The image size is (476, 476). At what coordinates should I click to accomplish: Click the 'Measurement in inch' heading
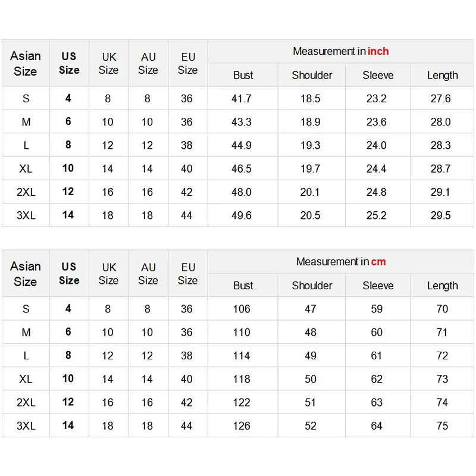[x=340, y=51]
